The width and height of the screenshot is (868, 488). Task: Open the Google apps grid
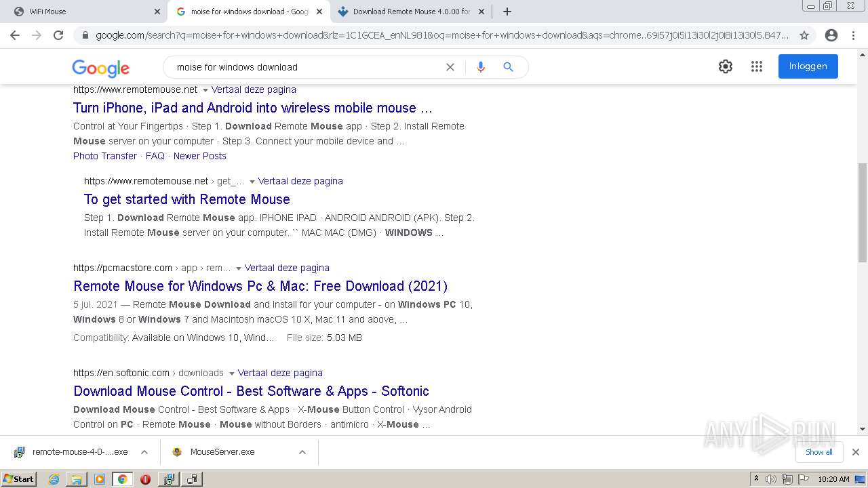757,66
